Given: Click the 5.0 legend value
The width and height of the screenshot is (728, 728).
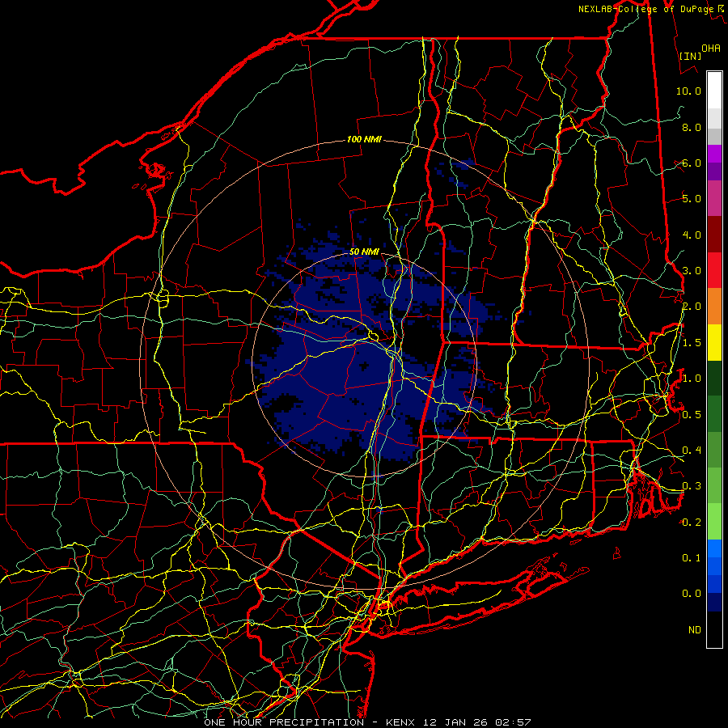Looking at the screenshot, I should (x=692, y=199).
